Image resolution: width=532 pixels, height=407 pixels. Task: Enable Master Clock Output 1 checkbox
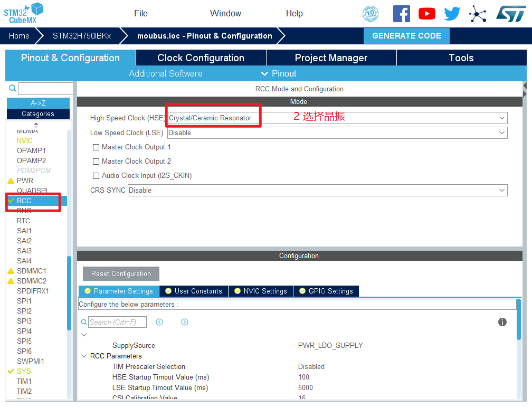click(96, 147)
